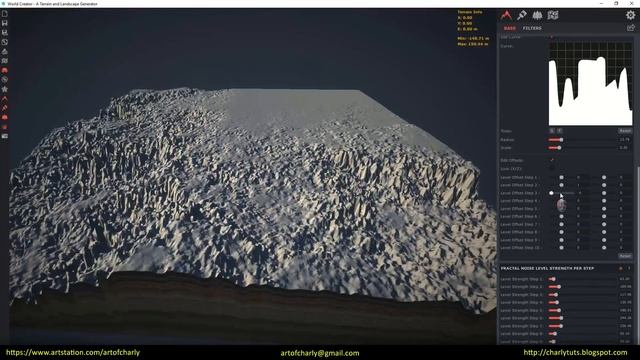Open the red terrain mountain panel icon
Image resolution: width=640 pixels, height=360 pixels.
[507, 15]
